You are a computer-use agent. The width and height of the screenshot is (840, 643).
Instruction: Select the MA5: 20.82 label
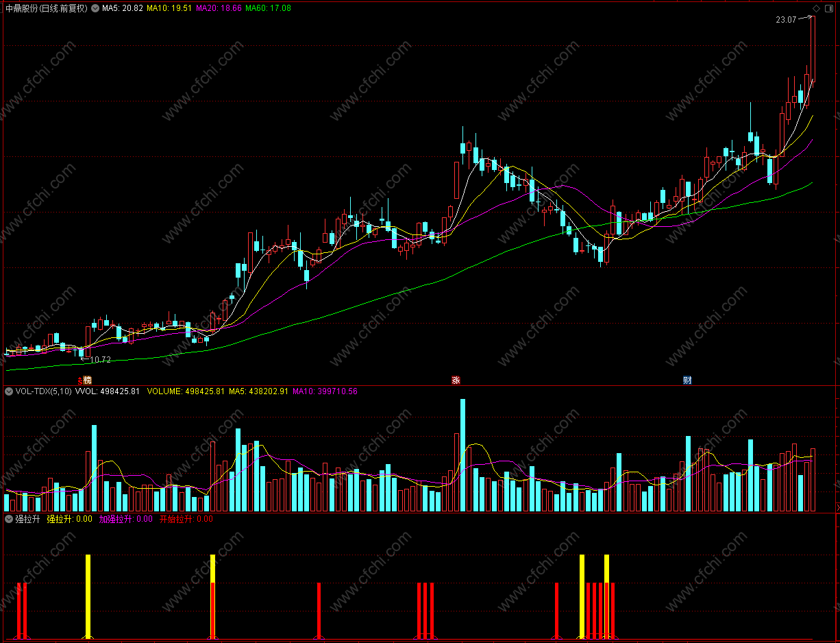(x=123, y=8)
